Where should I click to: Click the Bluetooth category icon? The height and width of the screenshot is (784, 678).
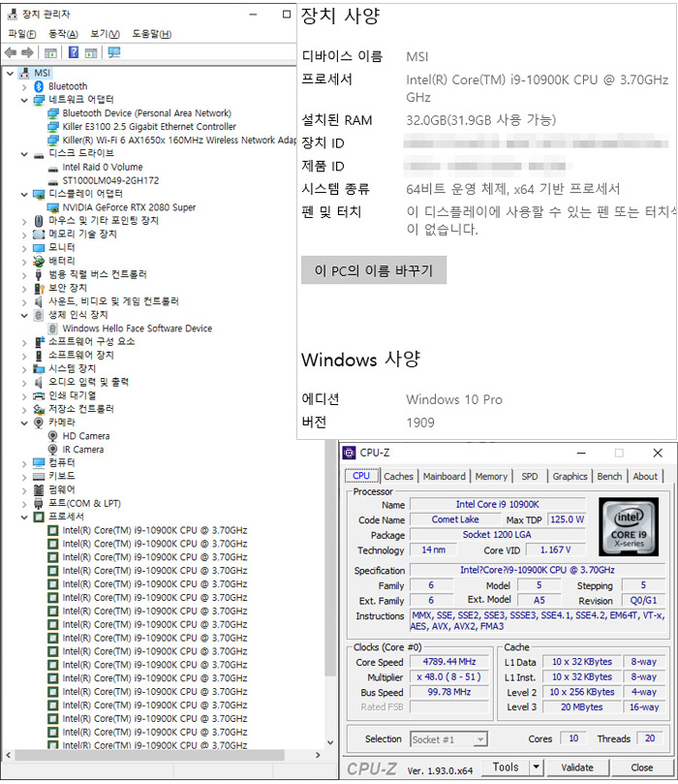click(x=39, y=86)
